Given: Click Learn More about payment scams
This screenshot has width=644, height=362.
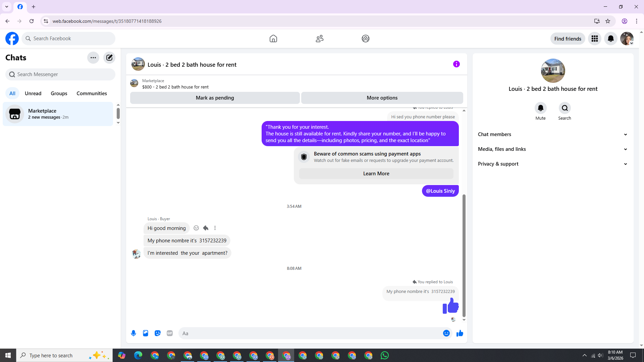Looking at the screenshot, I should [376, 174].
